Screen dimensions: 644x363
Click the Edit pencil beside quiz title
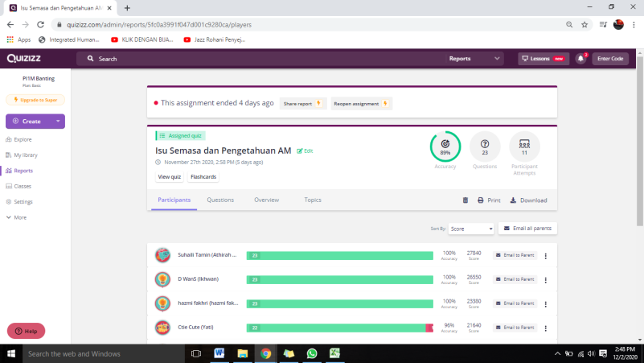[305, 151]
